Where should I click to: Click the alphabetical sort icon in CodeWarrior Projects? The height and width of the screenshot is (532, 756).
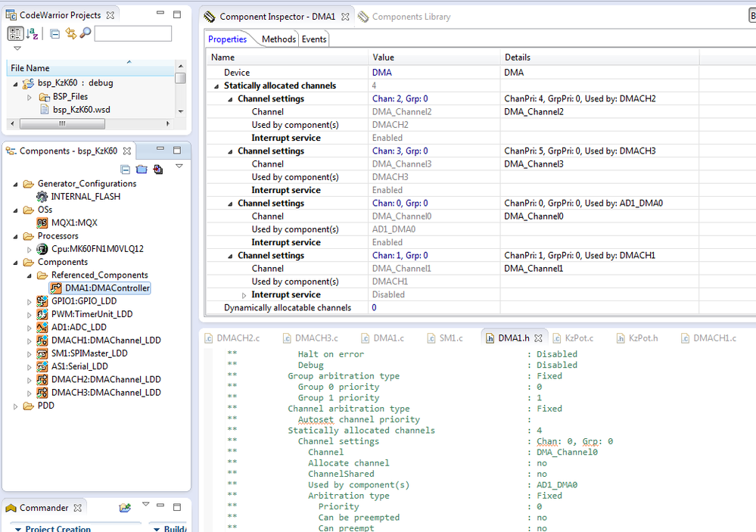33,33
